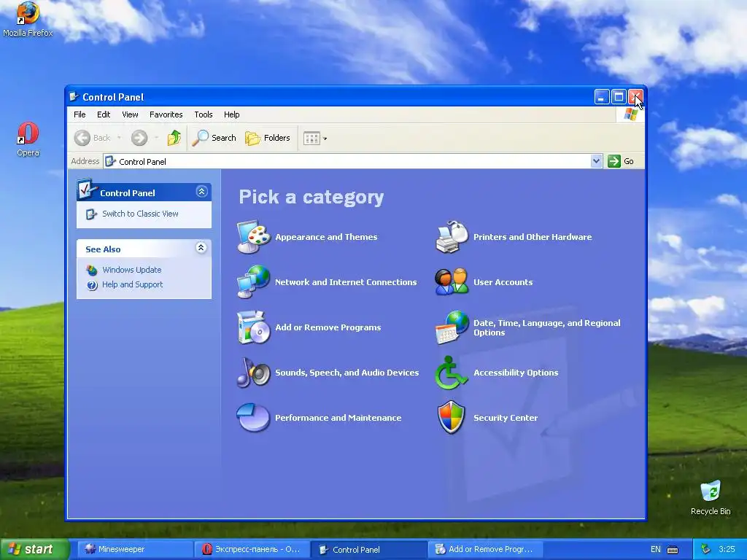This screenshot has height=560, width=747.
Task: Switch to Minesweeper in the taskbar
Action: point(135,550)
